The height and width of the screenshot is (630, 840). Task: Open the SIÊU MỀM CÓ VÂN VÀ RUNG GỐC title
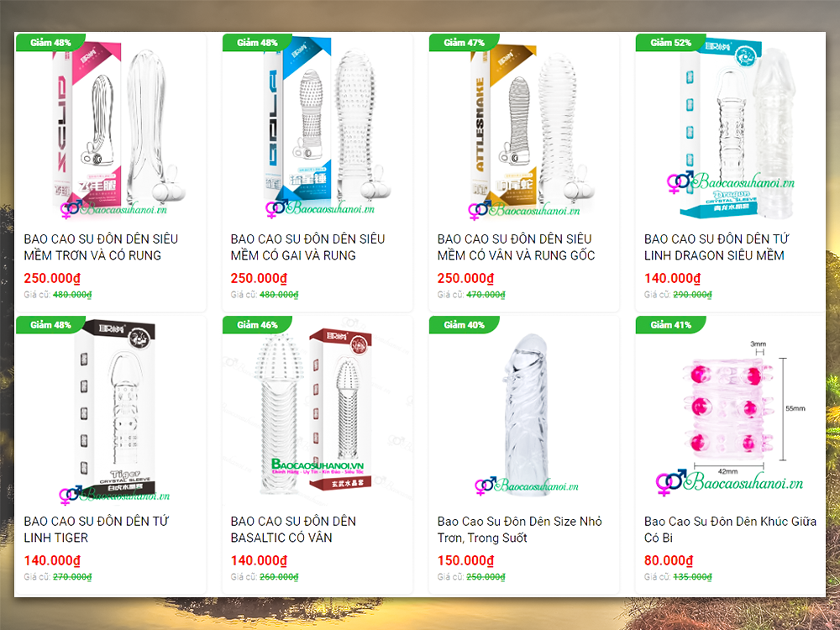pos(516,247)
